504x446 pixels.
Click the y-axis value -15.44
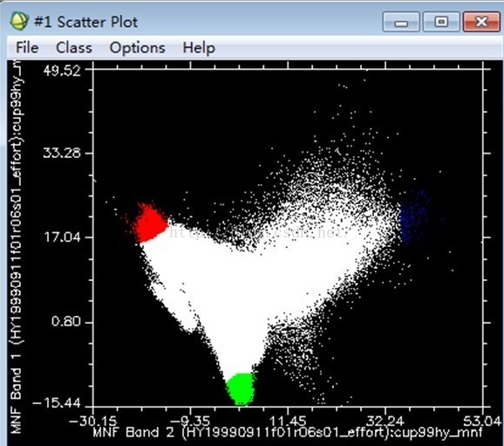57,402
